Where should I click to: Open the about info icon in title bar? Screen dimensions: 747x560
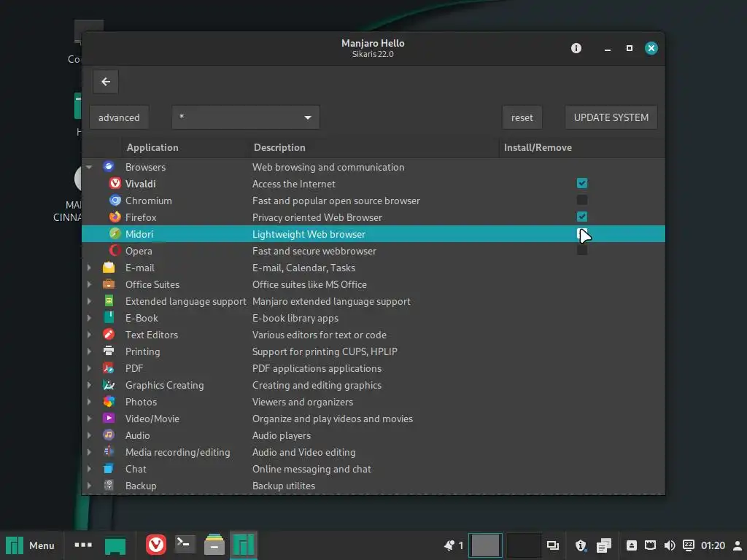point(576,48)
